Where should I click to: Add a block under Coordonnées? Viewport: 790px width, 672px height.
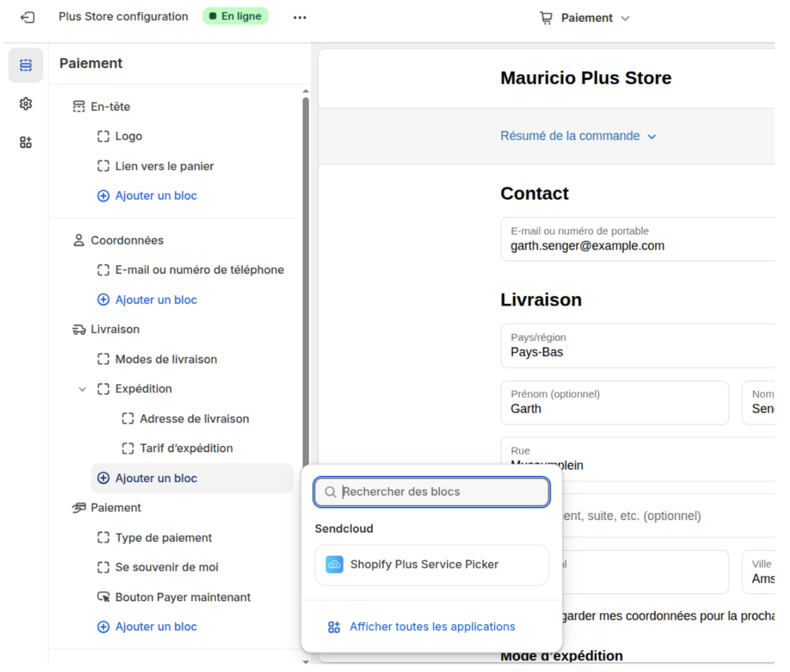(148, 300)
